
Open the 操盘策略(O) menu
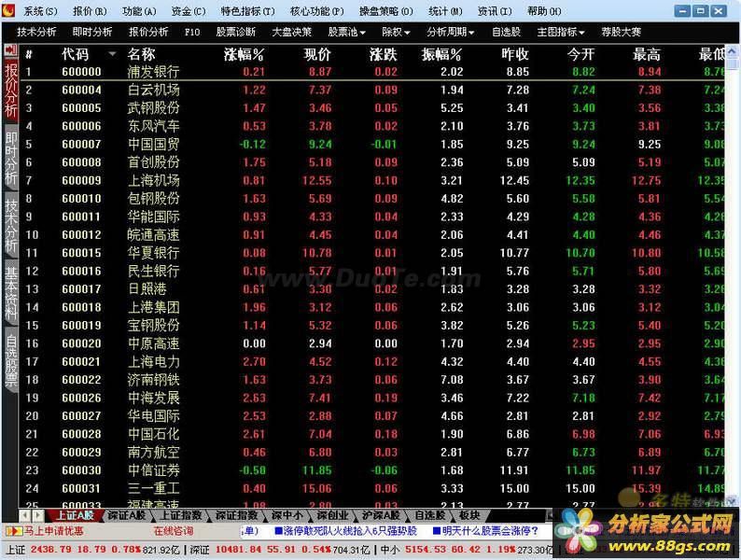pos(386,11)
